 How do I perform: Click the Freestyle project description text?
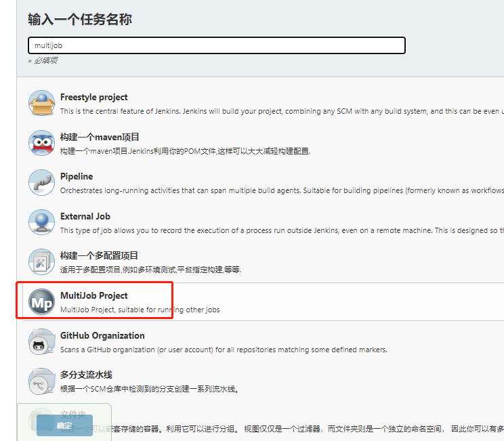tap(282, 111)
